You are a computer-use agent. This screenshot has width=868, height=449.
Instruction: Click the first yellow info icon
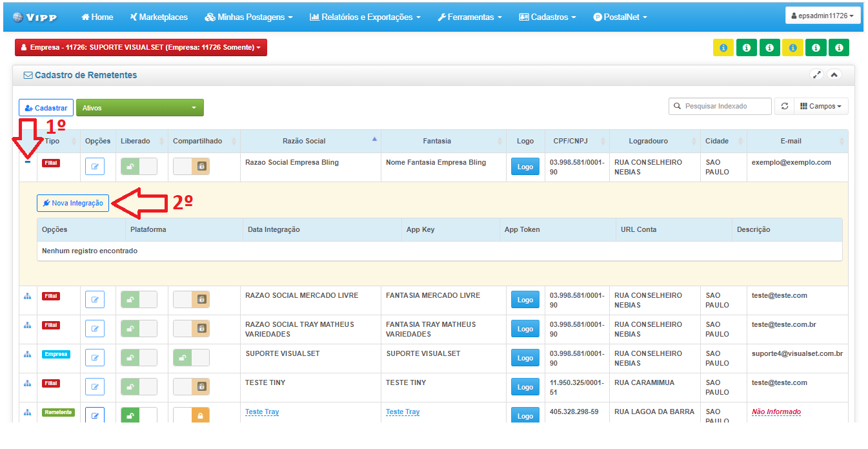click(723, 48)
